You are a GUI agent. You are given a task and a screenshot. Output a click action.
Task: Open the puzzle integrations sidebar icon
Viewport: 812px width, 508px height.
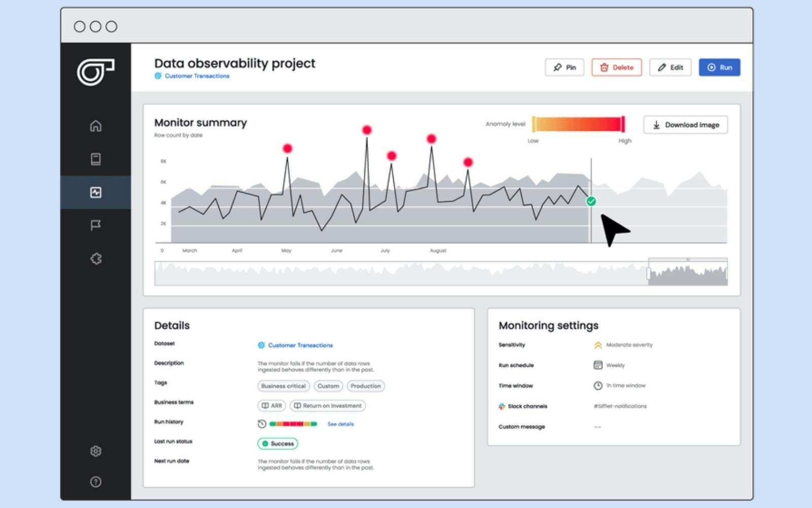pyautogui.click(x=95, y=259)
